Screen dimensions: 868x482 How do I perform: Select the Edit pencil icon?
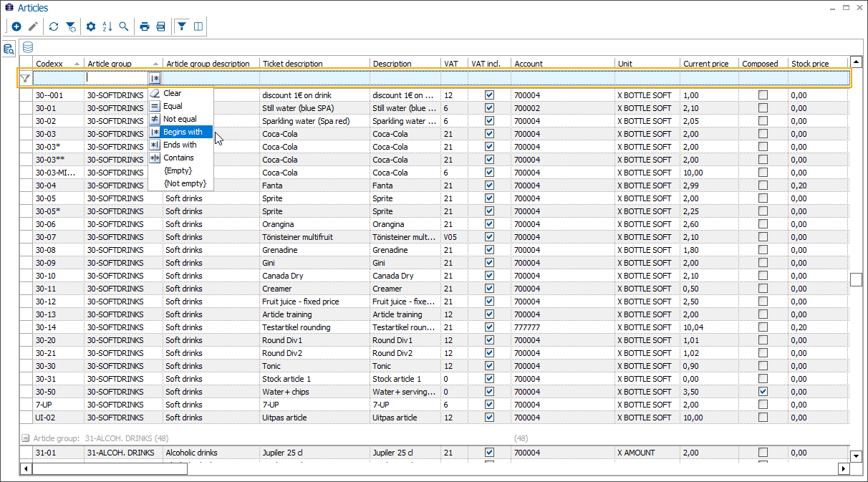(x=34, y=26)
